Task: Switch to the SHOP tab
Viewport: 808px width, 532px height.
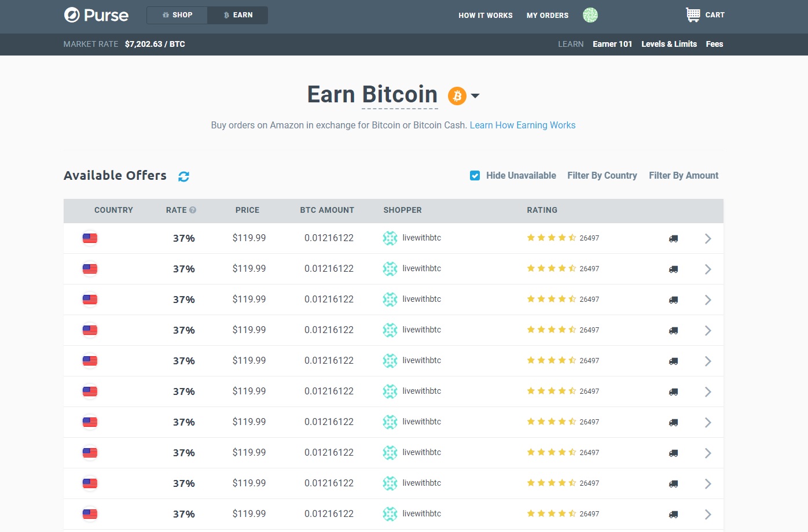Action: point(177,15)
